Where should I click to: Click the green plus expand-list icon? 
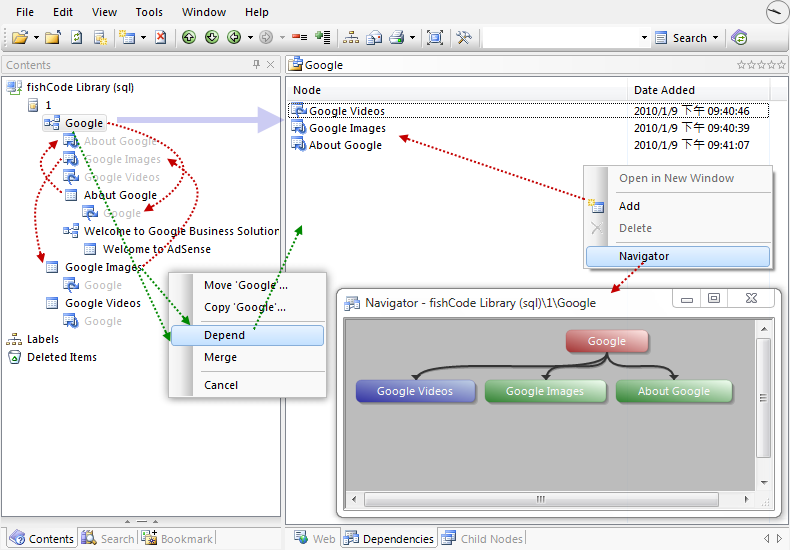point(322,37)
